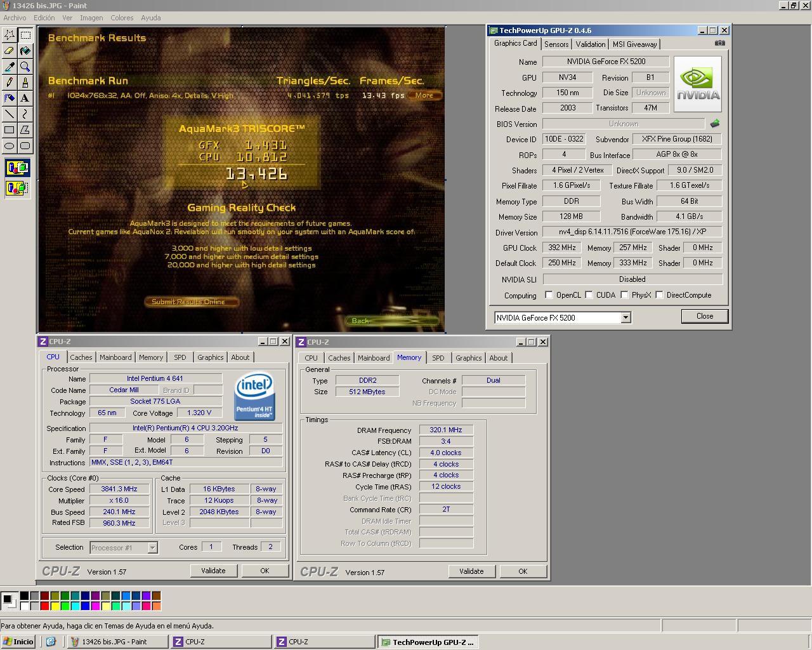Choose the bright red color swatch

pyautogui.click(x=44, y=606)
